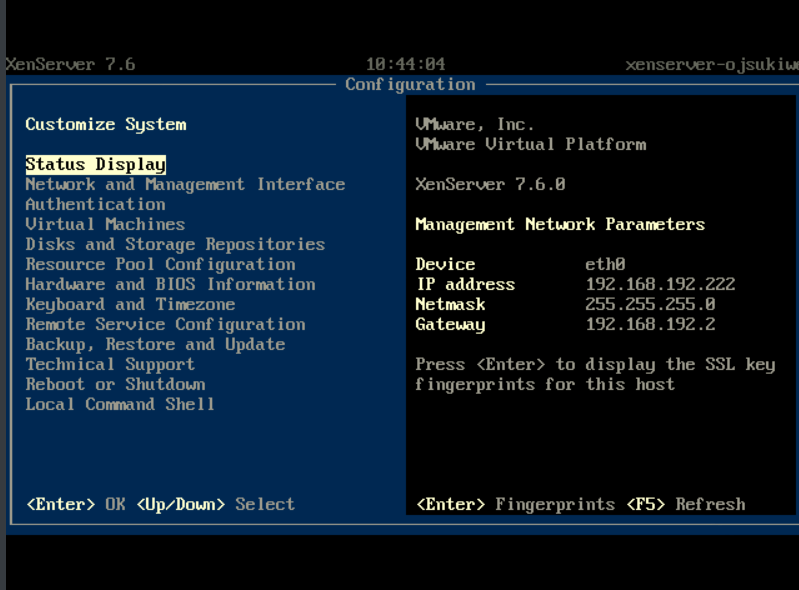Click the Device value eth0
Screen dimensions: 799x590
605,264
